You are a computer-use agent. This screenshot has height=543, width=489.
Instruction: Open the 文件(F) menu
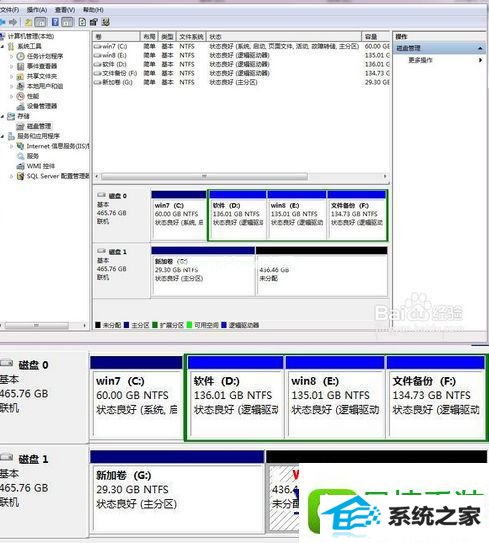9,10
